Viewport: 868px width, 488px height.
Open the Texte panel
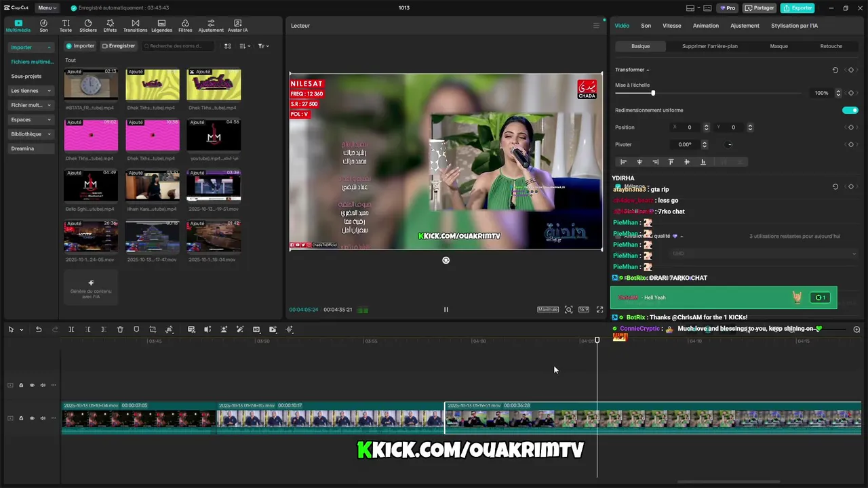66,26
